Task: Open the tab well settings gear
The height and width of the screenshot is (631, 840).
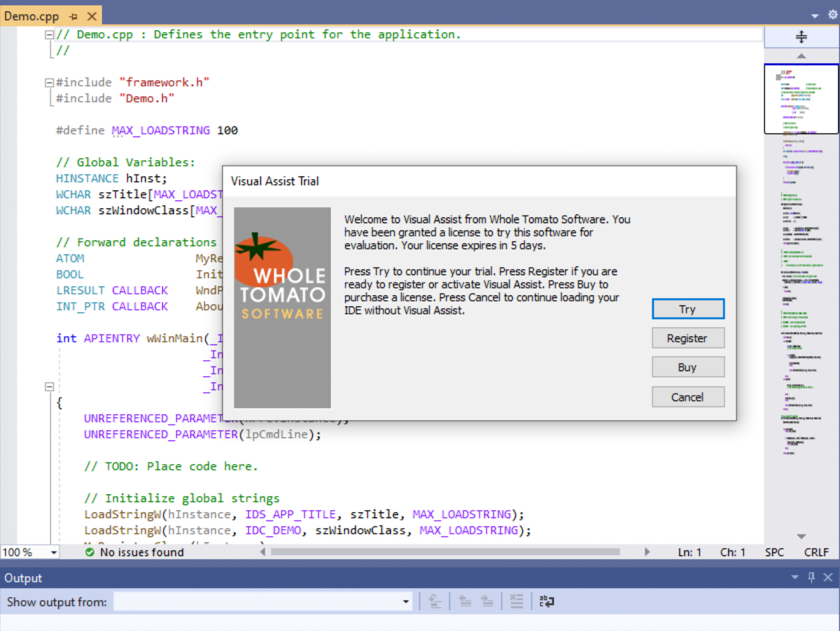Action: [833, 15]
